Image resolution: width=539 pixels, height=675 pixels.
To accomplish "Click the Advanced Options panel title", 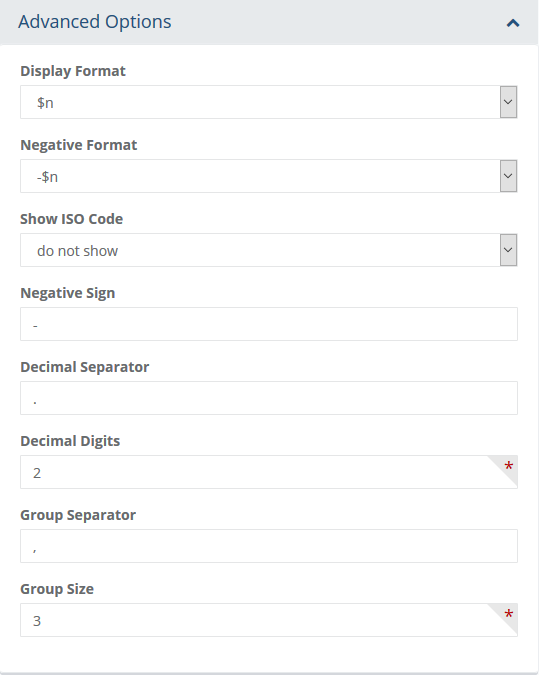I will pos(95,22).
